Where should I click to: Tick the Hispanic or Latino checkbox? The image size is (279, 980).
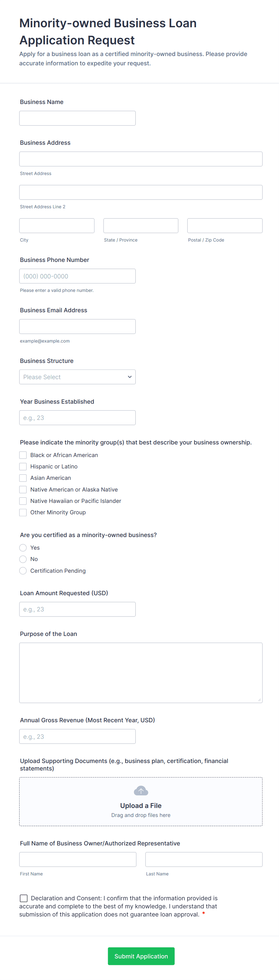click(x=23, y=466)
